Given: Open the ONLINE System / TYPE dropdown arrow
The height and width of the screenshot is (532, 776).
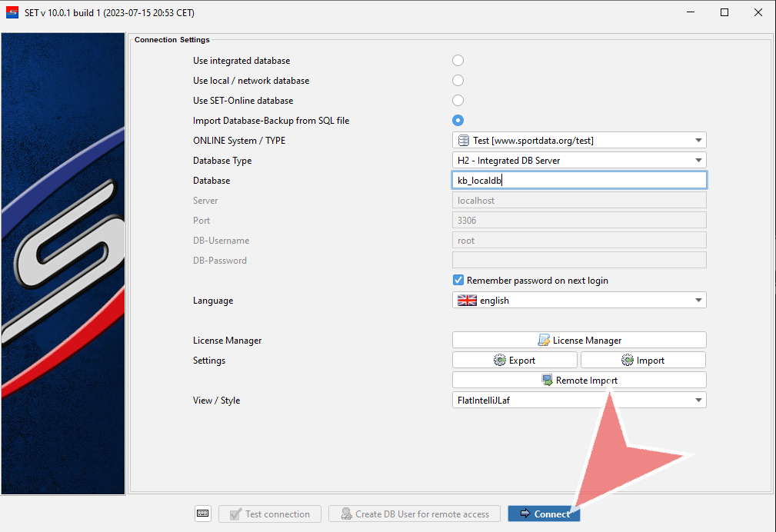Looking at the screenshot, I should (698, 141).
